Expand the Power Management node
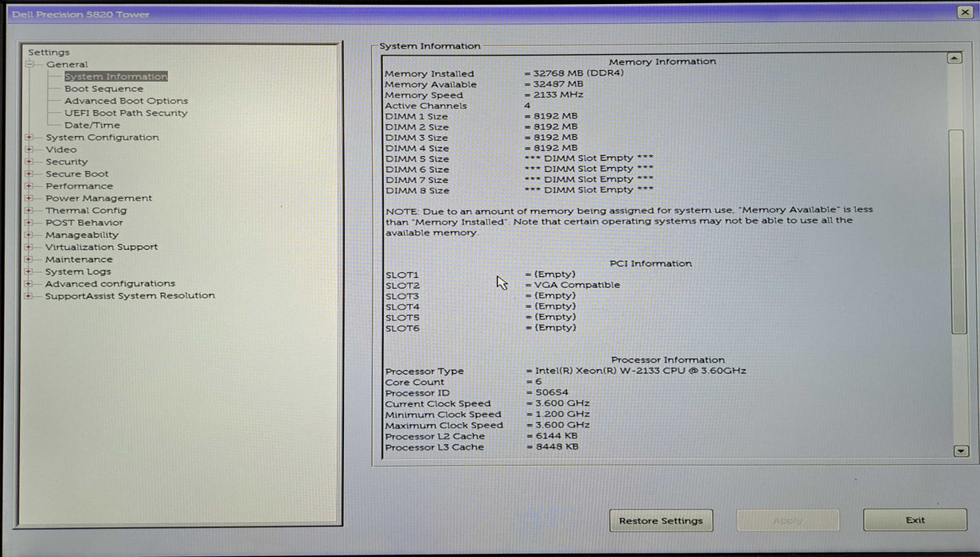 tap(29, 198)
